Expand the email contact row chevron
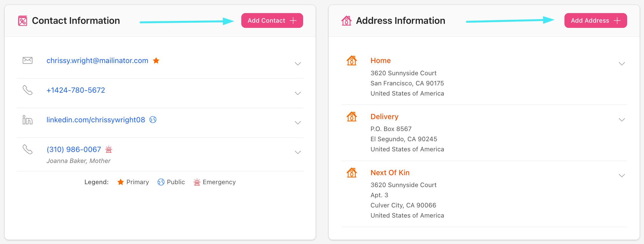 pos(298,64)
